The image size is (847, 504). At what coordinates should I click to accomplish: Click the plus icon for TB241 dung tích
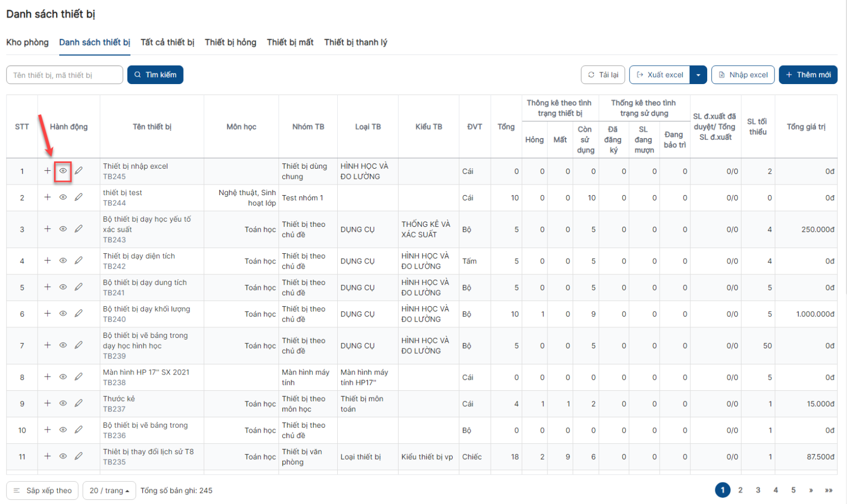click(x=48, y=287)
